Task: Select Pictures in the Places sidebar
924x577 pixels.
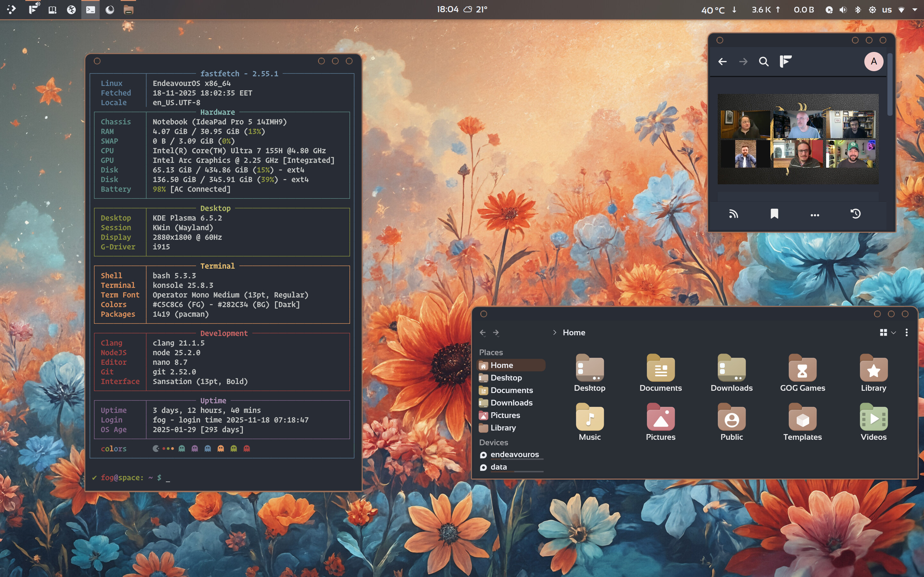Action: (505, 415)
